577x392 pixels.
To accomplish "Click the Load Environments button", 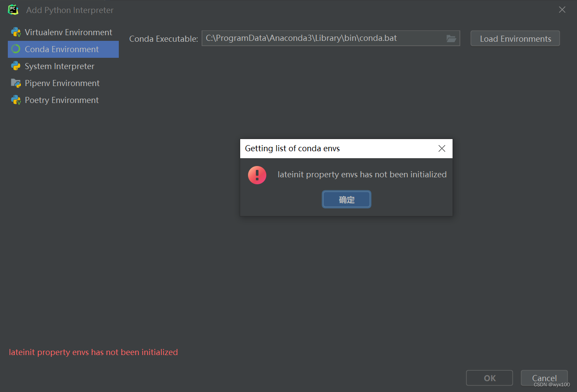I will click(x=515, y=38).
